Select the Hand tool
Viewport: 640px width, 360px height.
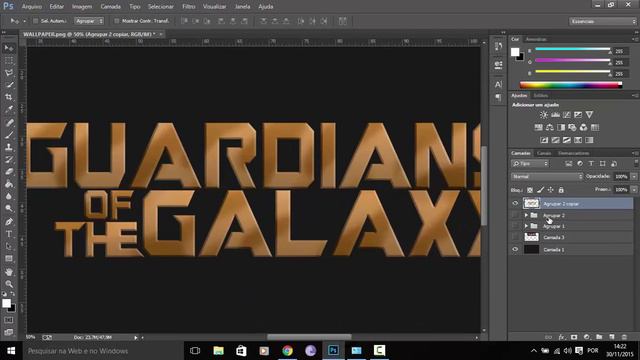(9, 272)
